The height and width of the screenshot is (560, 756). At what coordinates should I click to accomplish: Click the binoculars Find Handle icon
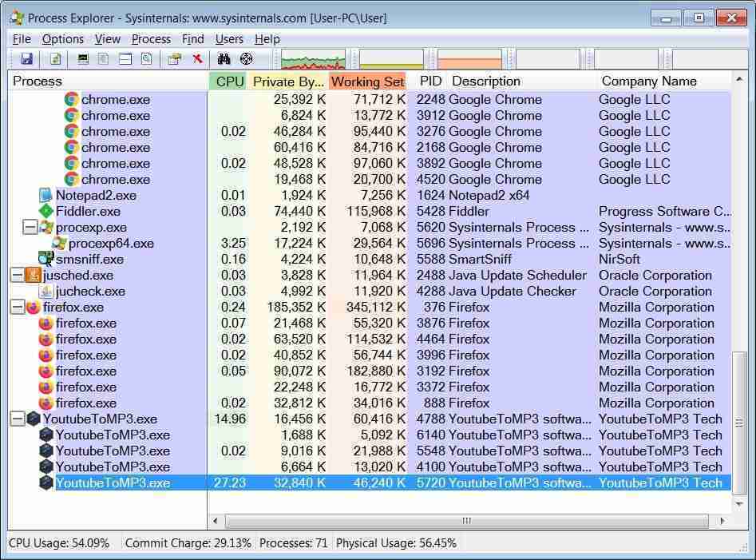point(224,59)
